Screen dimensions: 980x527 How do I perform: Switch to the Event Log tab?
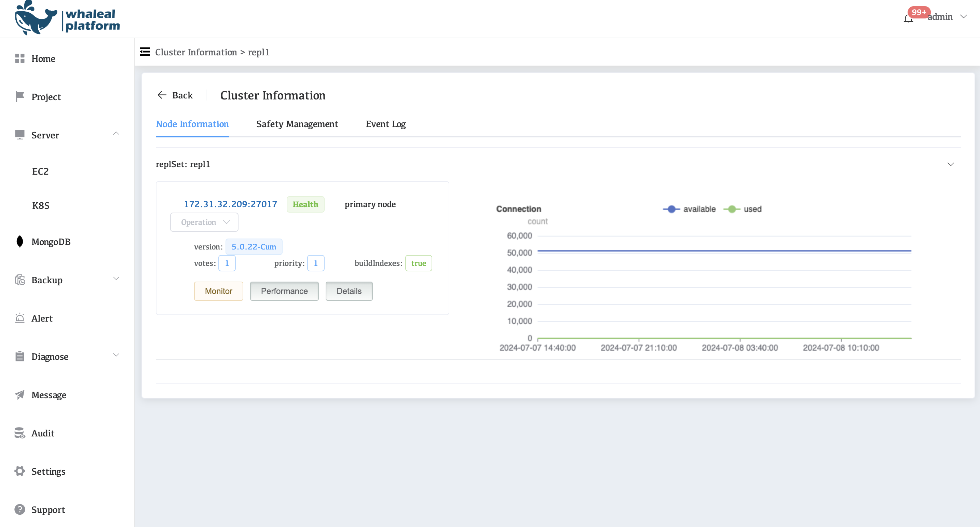(385, 124)
